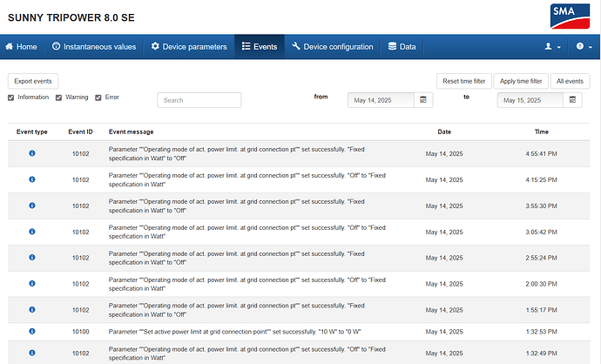Click the Time column header
Viewport: 601px width, 364px height.
click(542, 131)
